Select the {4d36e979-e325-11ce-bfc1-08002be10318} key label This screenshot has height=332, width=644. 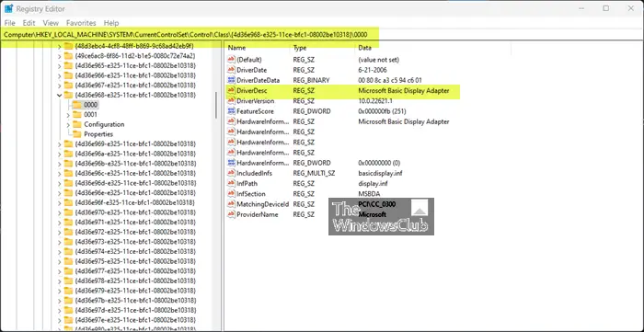pyautogui.click(x=135, y=291)
